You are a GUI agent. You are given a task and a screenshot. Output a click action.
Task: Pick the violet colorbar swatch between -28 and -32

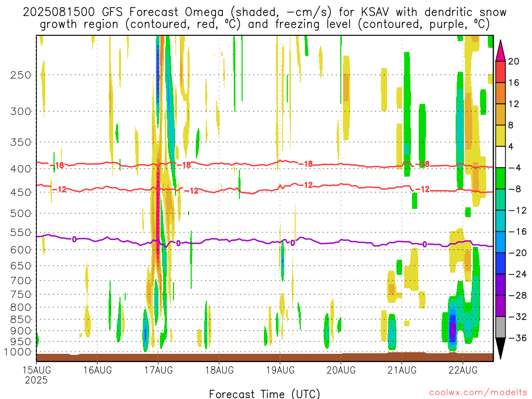[500, 306]
